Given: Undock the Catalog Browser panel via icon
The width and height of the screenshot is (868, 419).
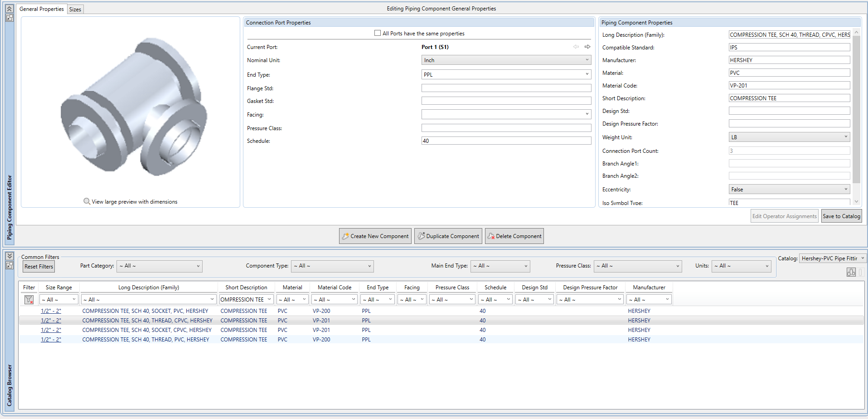Looking at the screenshot, I should pos(9,265).
